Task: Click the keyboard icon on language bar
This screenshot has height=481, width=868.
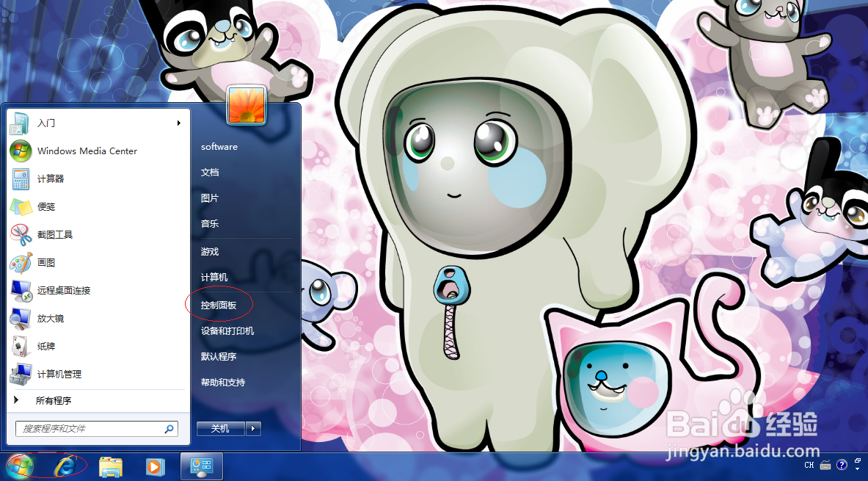Action: click(x=825, y=465)
